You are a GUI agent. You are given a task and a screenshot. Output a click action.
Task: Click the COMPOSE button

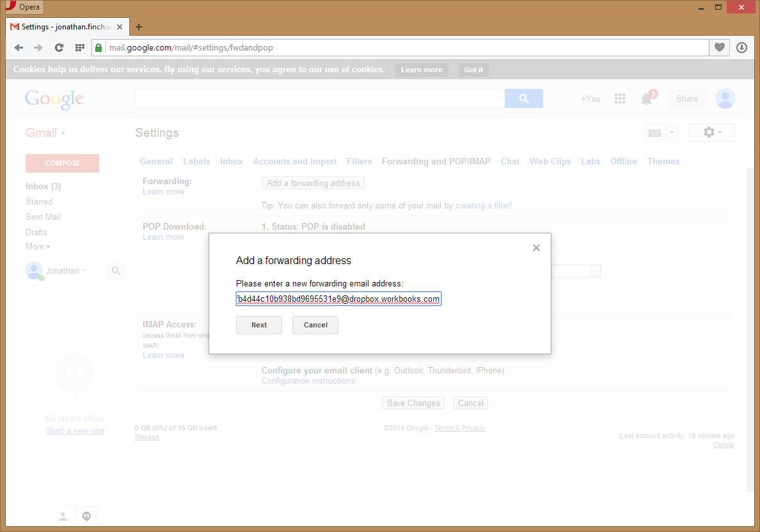point(62,163)
